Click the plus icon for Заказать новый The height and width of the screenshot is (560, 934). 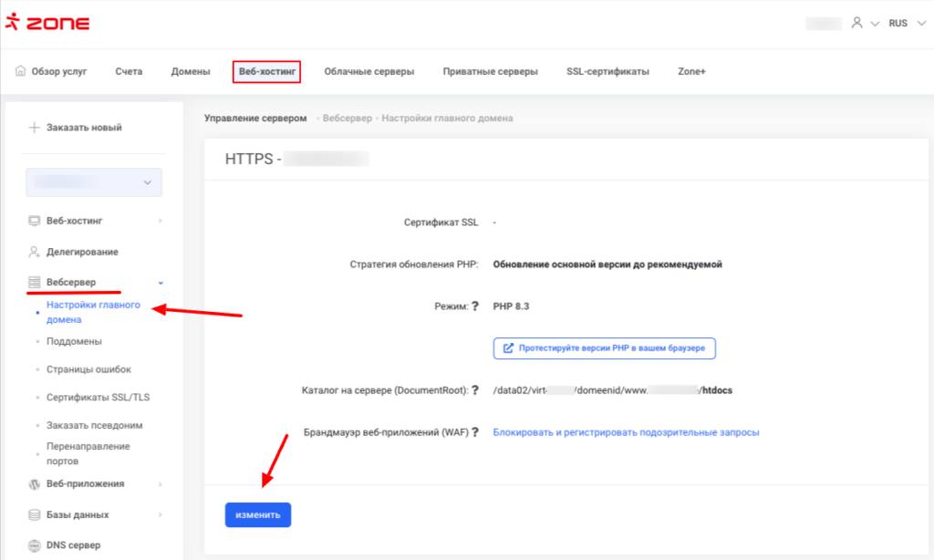(35, 128)
